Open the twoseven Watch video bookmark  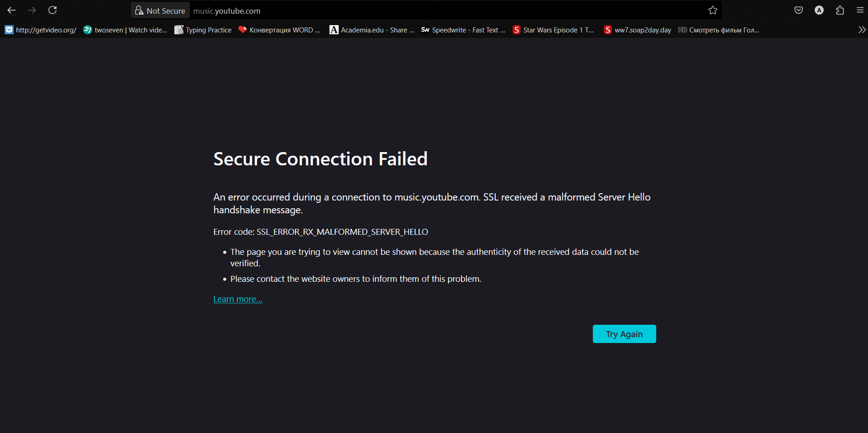tap(125, 30)
